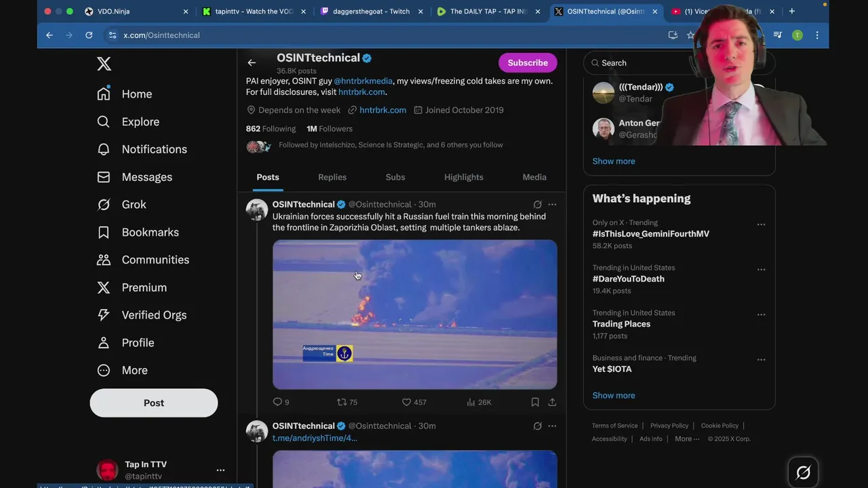
Task: Open the floating Grok button
Action: (x=803, y=472)
